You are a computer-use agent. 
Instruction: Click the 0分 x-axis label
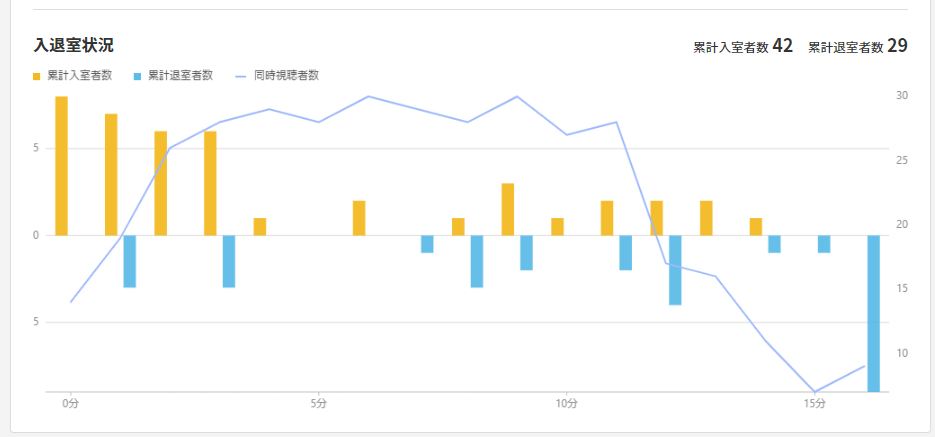click(x=70, y=403)
